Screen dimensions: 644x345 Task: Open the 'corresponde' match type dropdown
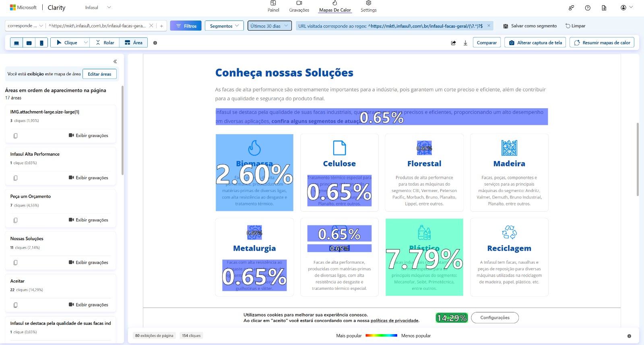tap(25, 26)
